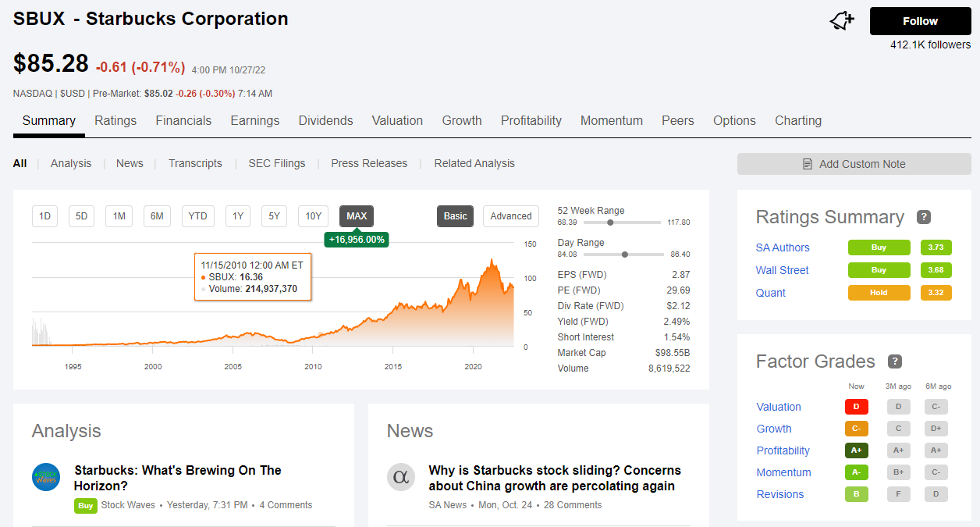Open article Starbucks: What's Brewing On The Horizon
This screenshot has width=980, height=527.
click(x=178, y=478)
